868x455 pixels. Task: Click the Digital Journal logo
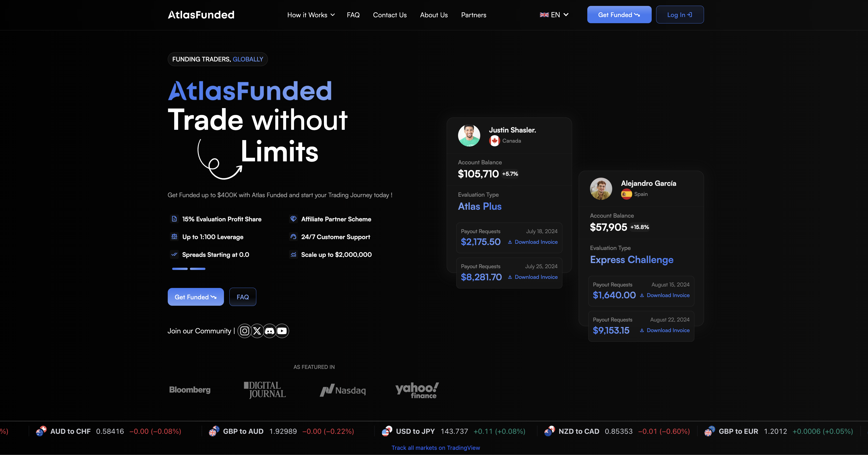coord(265,390)
